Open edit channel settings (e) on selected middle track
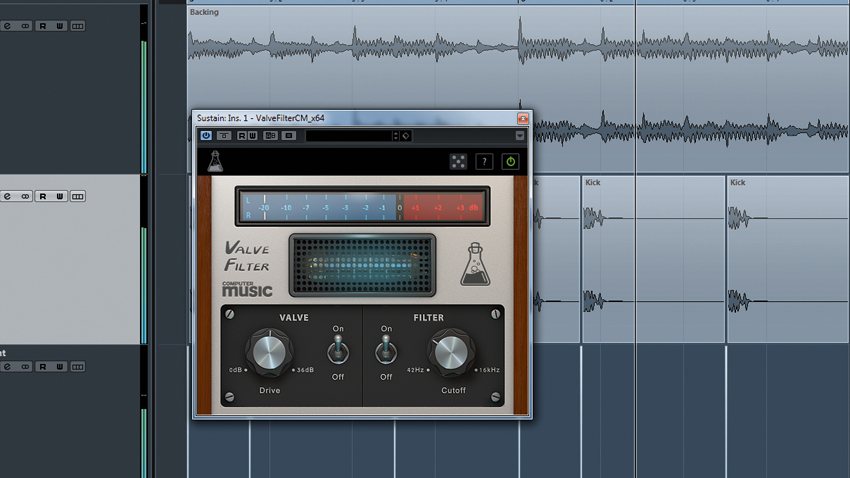This screenshot has width=850, height=478. [8, 196]
